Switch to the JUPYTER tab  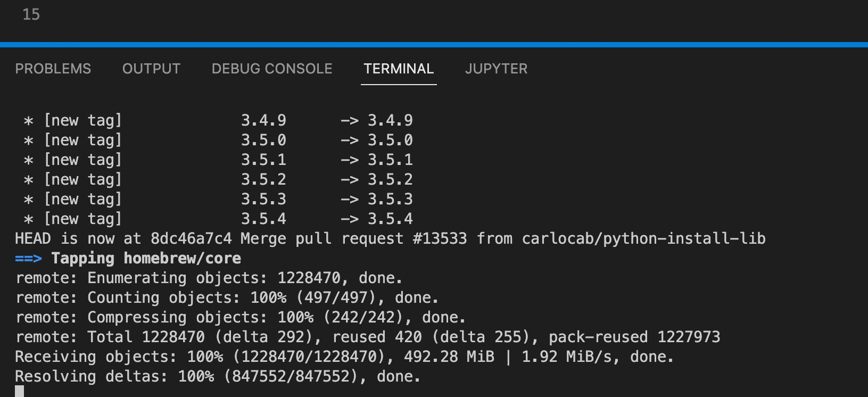(496, 69)
